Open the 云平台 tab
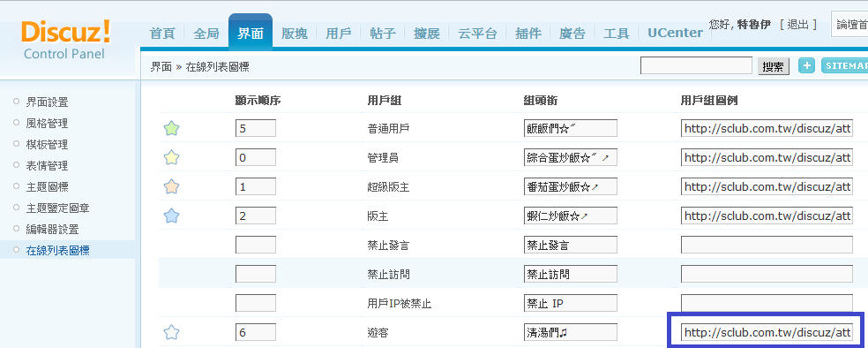Image resolution: width=868 pixels, height=348 pixels. click(x=477, y=34)
